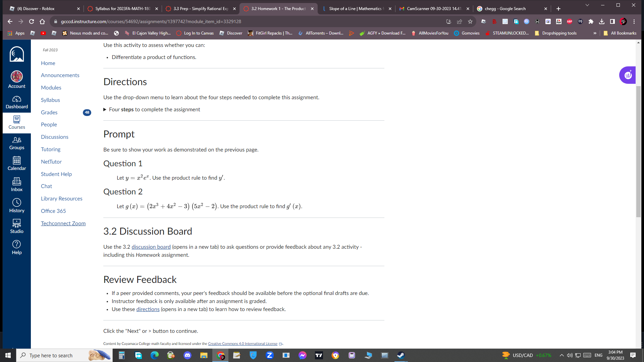The height and width of the screenshot is (362, 644).
Task: Open the History clock icon
Action: pos(17,205)
